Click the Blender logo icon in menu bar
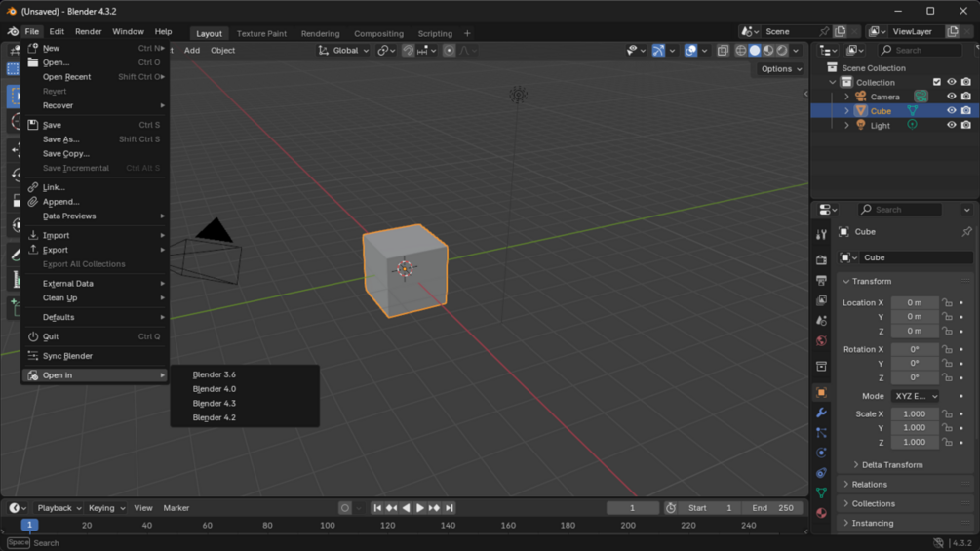This screenshot has width=980, height=551. (x=13, y=31)
